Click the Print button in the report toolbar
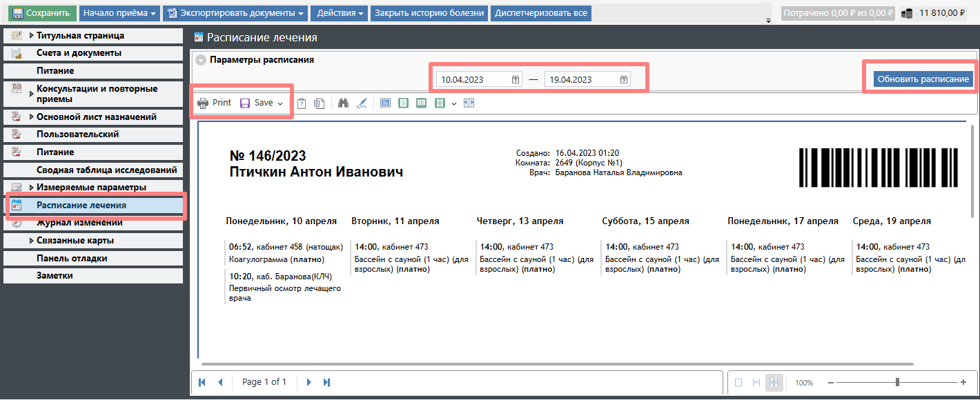980x400 pixels. pyautogui.click(x=215, y=103)
